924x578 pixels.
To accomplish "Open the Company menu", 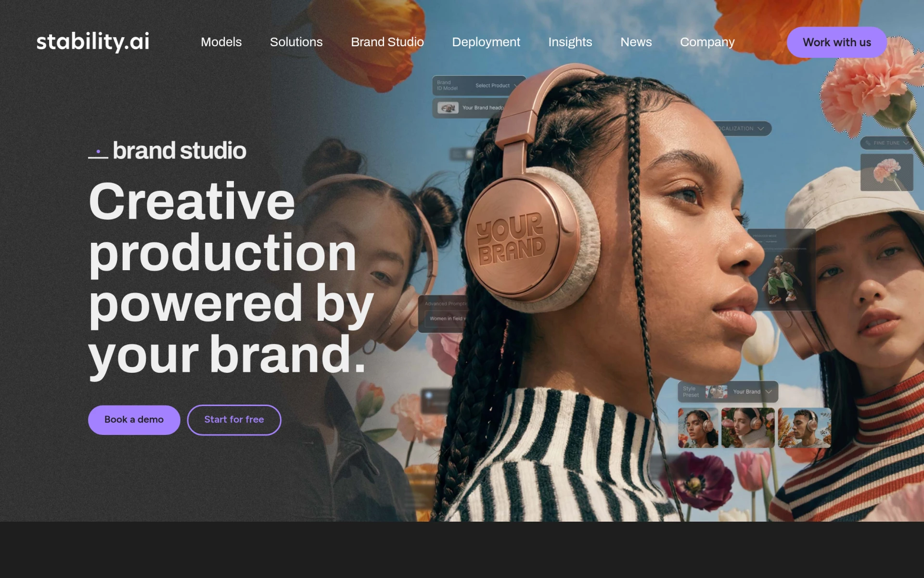I will click(707, 42).
